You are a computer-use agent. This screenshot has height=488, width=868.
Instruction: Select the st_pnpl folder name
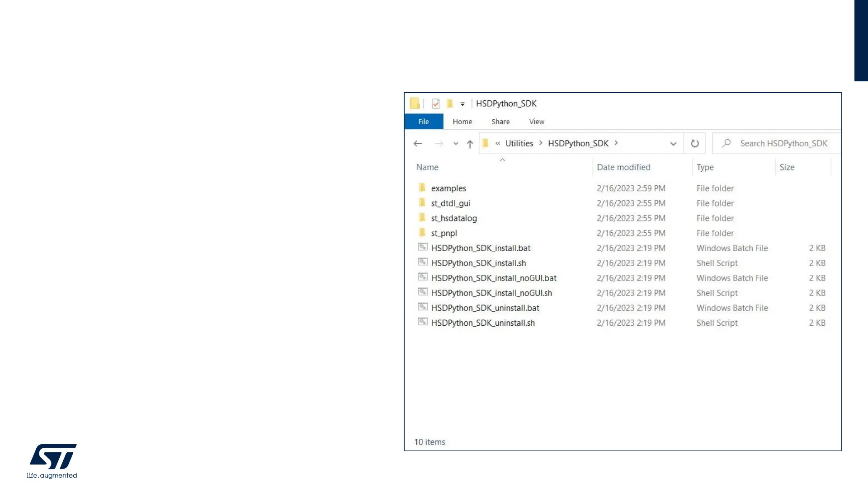[444, 233]
